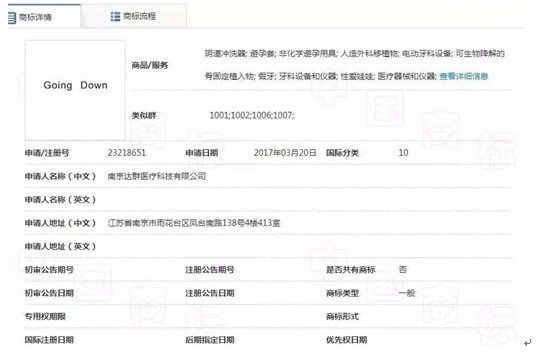Open the 商标详情 tab
This screenshot has width=536, height=360.
[44, 16]
